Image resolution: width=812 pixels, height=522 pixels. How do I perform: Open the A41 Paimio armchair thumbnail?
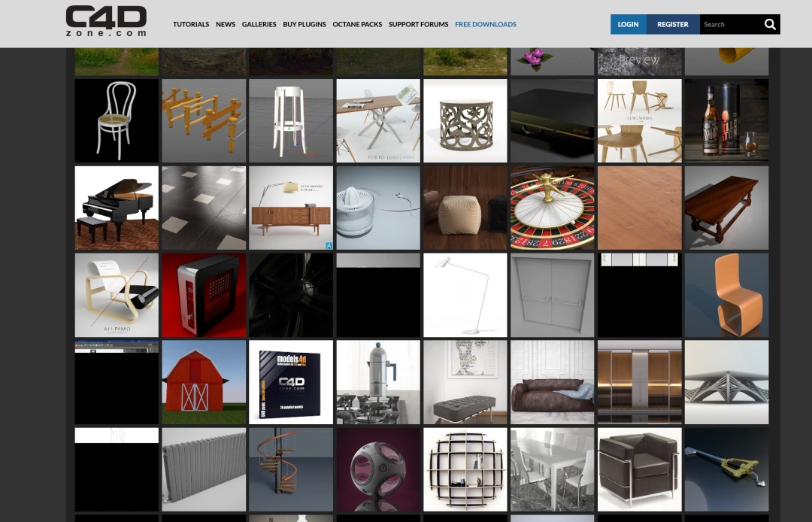(x=117, y=295)
